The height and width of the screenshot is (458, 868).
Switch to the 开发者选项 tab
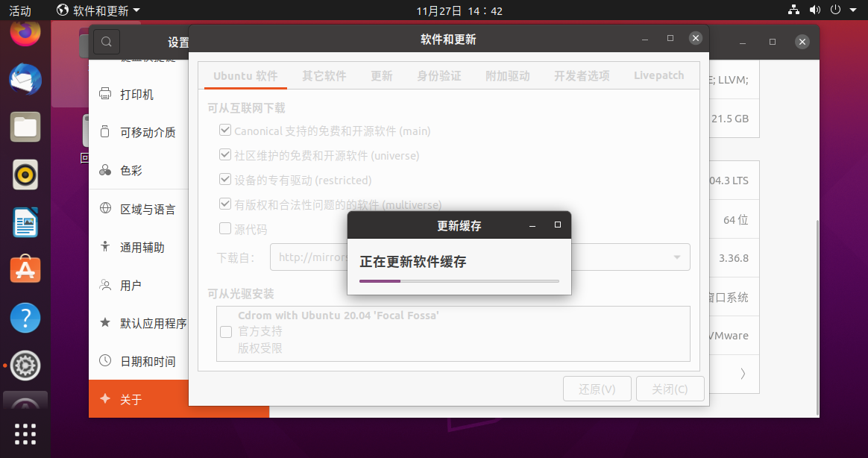[582, 76]
